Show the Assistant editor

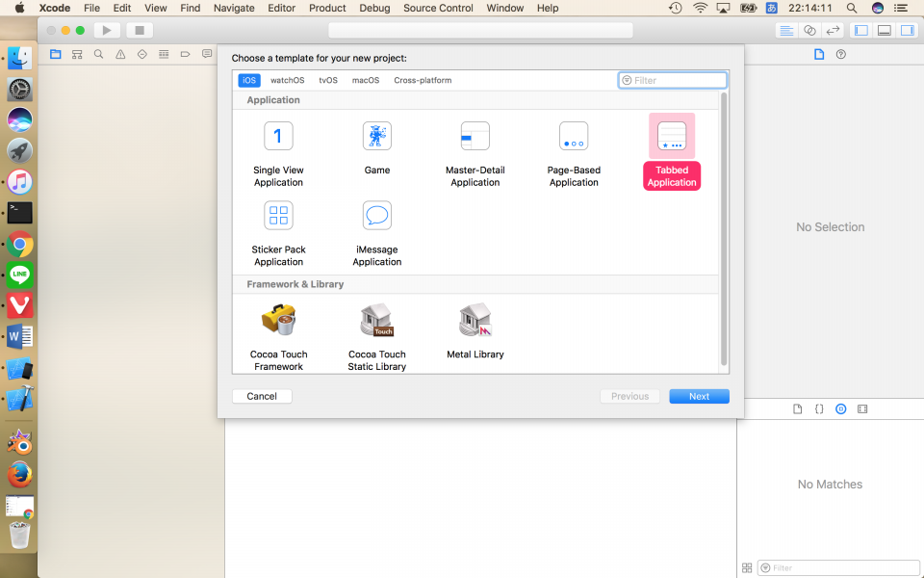[809, 31]
